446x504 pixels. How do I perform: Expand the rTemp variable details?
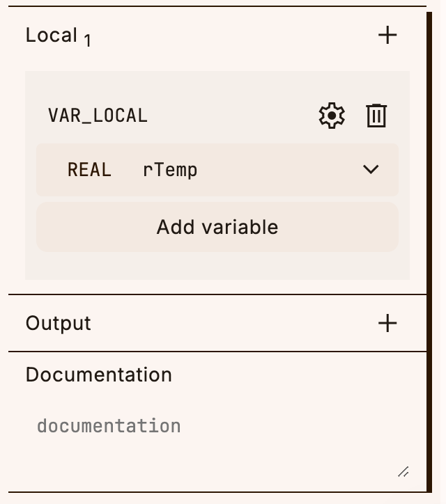[x=371, y=169]
